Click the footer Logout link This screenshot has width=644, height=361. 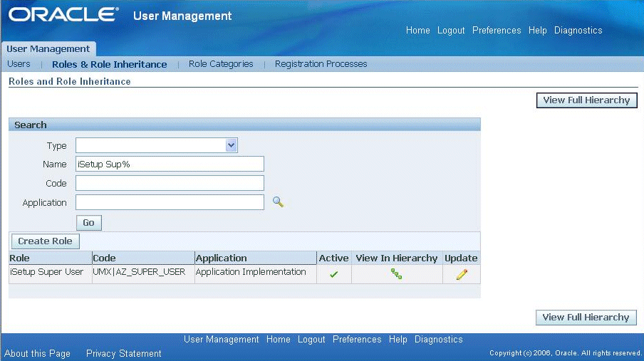[x=311, y=340]
